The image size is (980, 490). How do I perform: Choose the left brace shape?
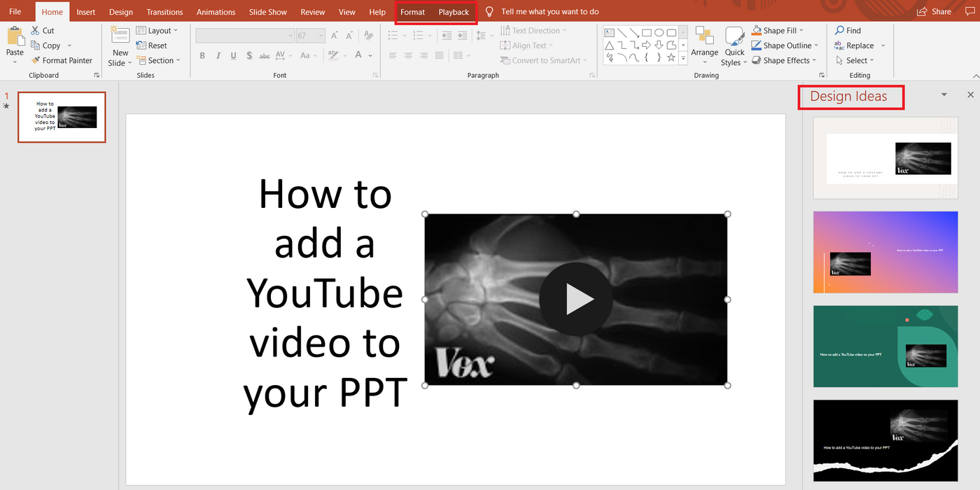647,58
